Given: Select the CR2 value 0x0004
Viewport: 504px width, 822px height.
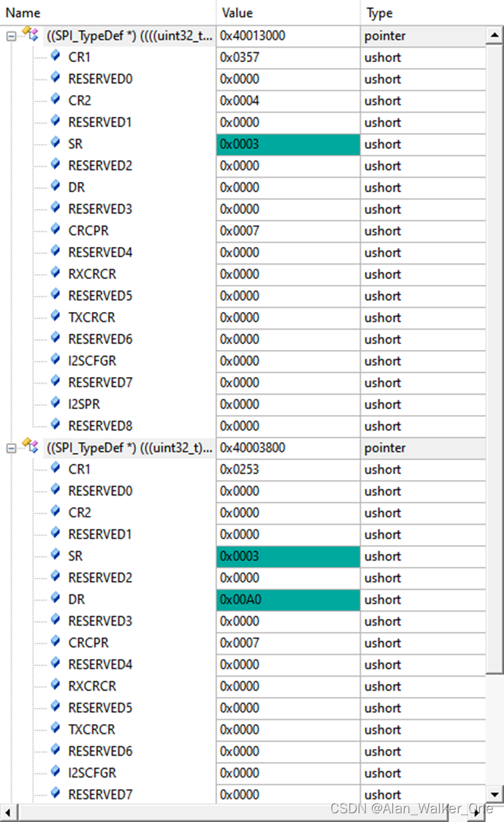Looking at the screenshot, I should tap(288, 101).
